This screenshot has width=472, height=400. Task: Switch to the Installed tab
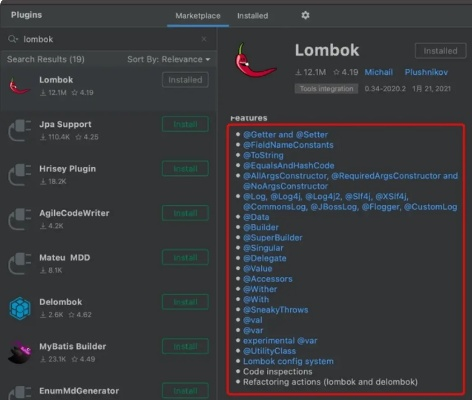[x=252, y=16]
